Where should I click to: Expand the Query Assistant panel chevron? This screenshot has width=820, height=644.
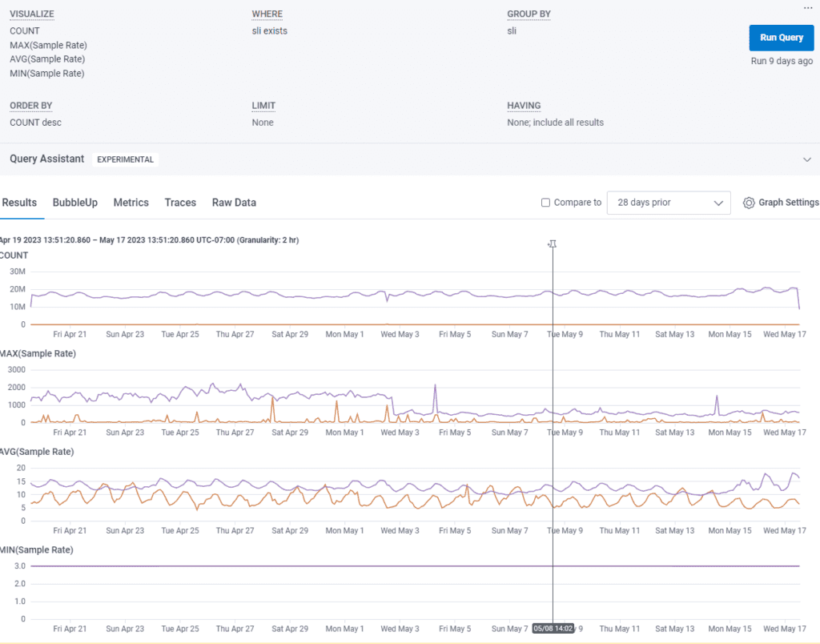806,159
